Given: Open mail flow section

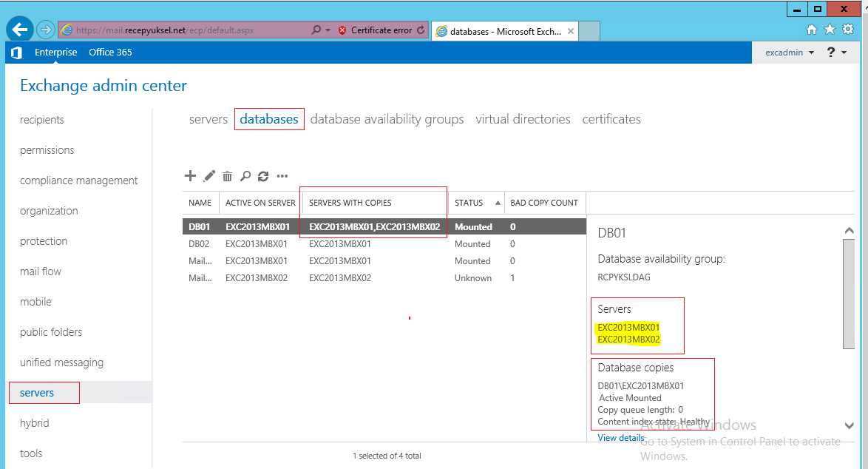Looking at the screenshot, I should point(41,271).
